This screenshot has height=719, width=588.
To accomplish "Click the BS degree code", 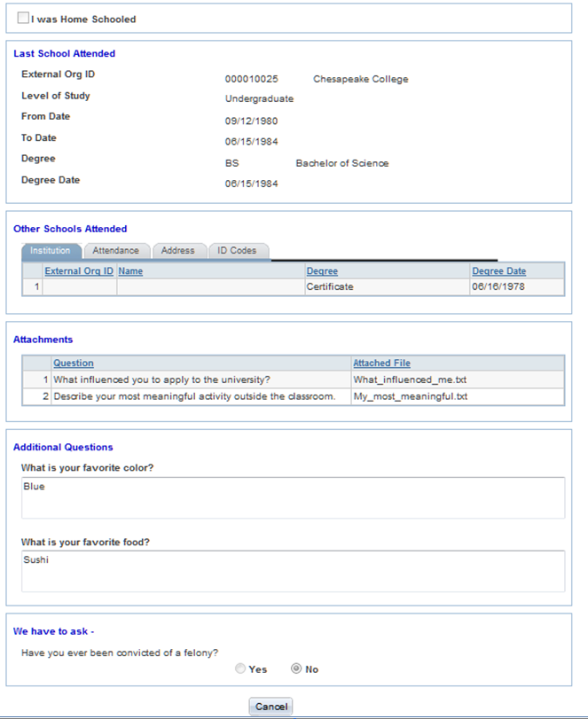I will (232, 163).
